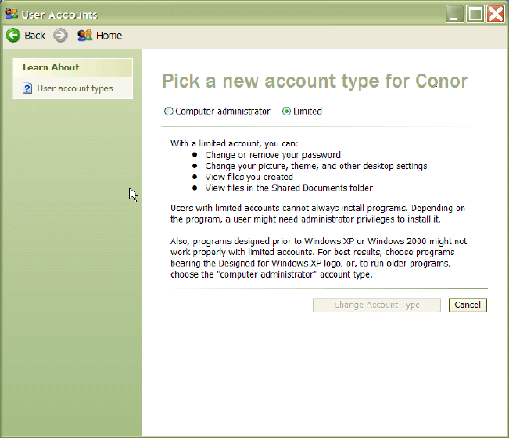The width and height of the screenshot is (509, 438).
Task: Click the User Accounts title bar text
Action: tap(59, 15)
